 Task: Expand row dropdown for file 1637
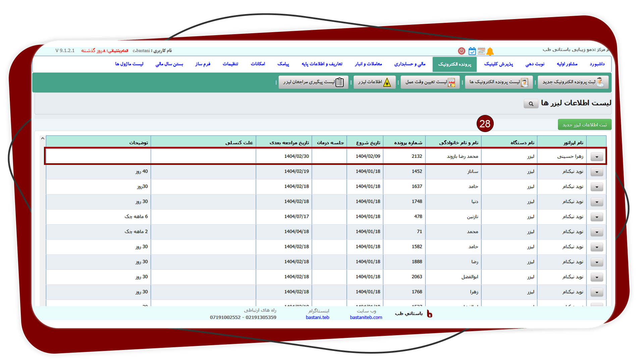click(597, 187)
